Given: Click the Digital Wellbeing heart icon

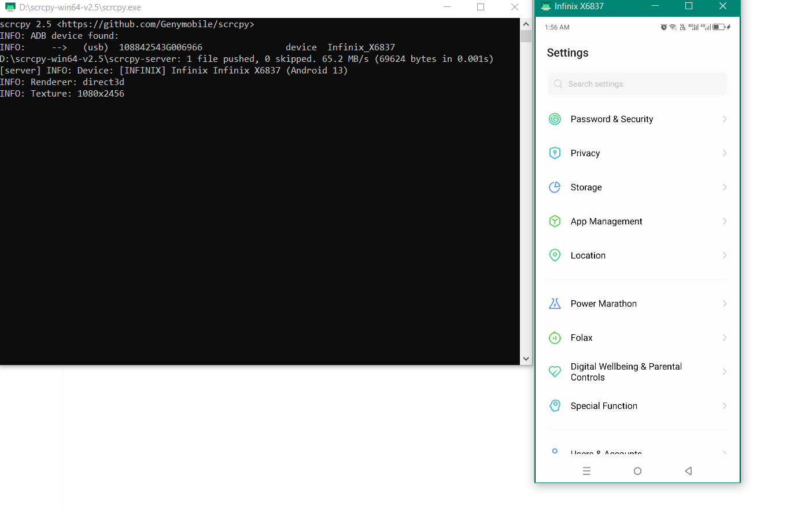Looking at the screenshot, I should point(555,372).
